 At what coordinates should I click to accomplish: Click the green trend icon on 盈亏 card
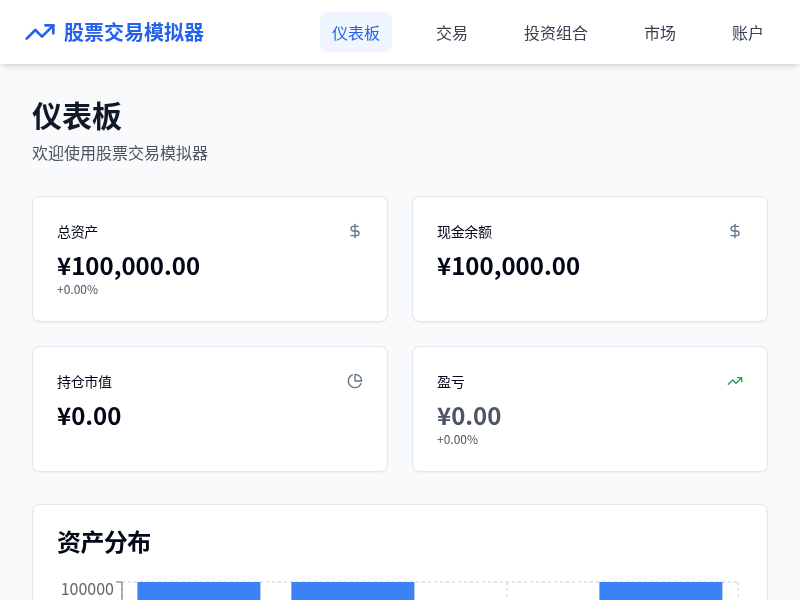735,381
